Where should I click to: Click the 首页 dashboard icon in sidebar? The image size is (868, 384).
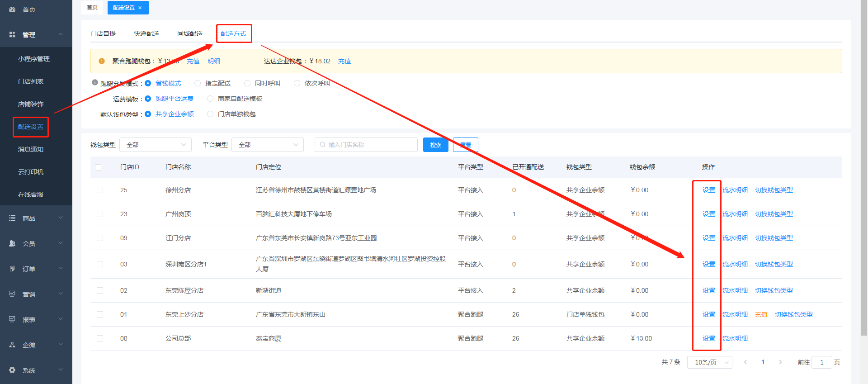click(12, 9)
